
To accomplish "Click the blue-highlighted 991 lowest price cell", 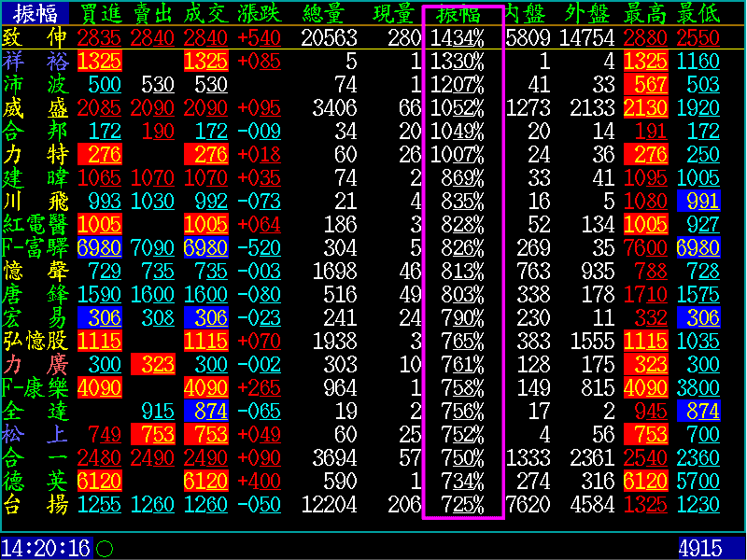I will pyautogui.click(x=698, y=201).
